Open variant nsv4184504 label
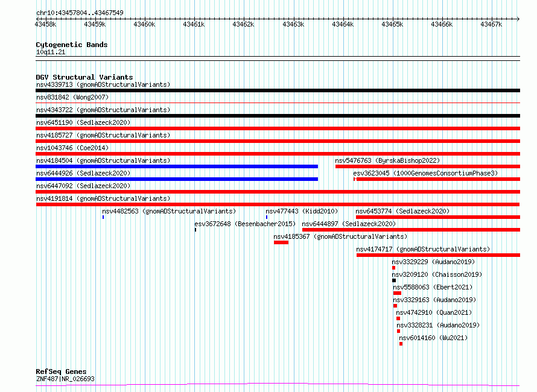537x392 pixels. [x=103, y=160]
